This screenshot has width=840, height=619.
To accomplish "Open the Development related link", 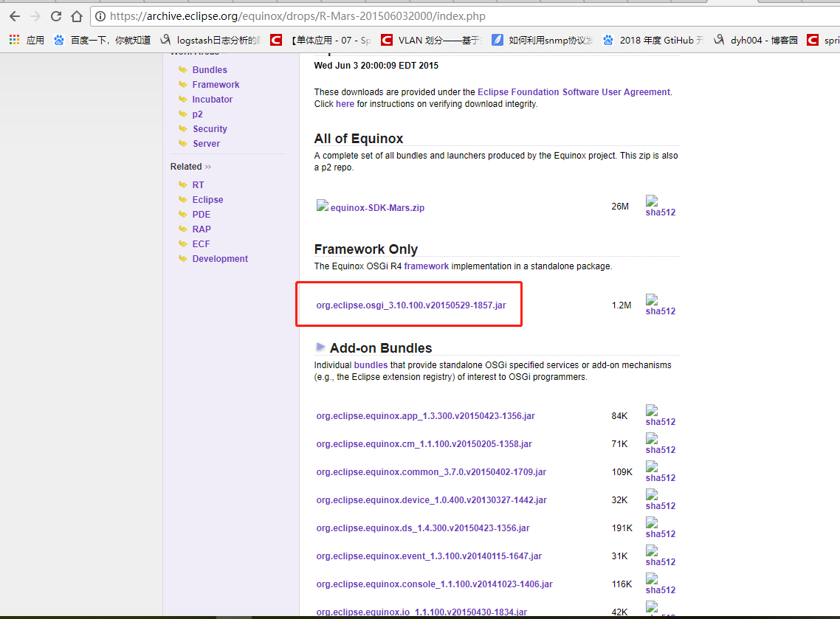I will coord(220,259).
